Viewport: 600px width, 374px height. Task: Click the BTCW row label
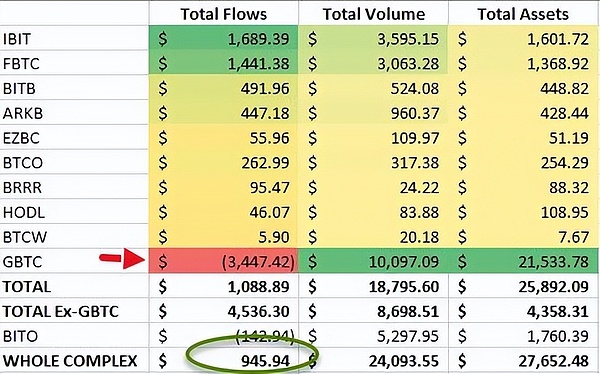(x=24, y=237)
